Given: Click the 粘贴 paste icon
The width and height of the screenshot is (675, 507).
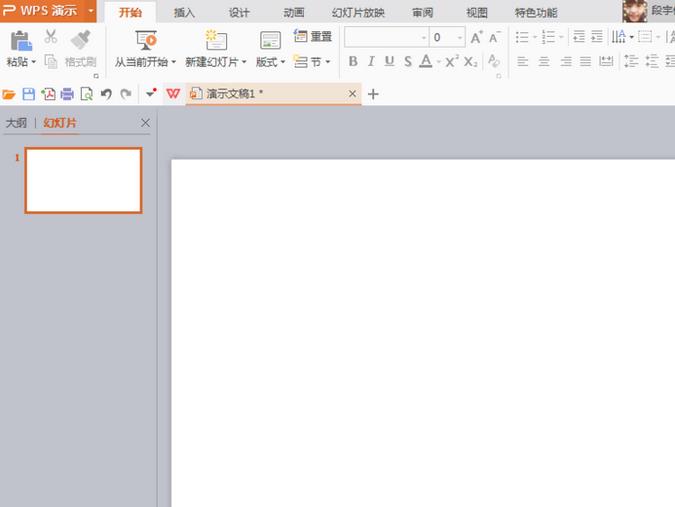Looking at the screenshot, I should [x=21, y=41].
